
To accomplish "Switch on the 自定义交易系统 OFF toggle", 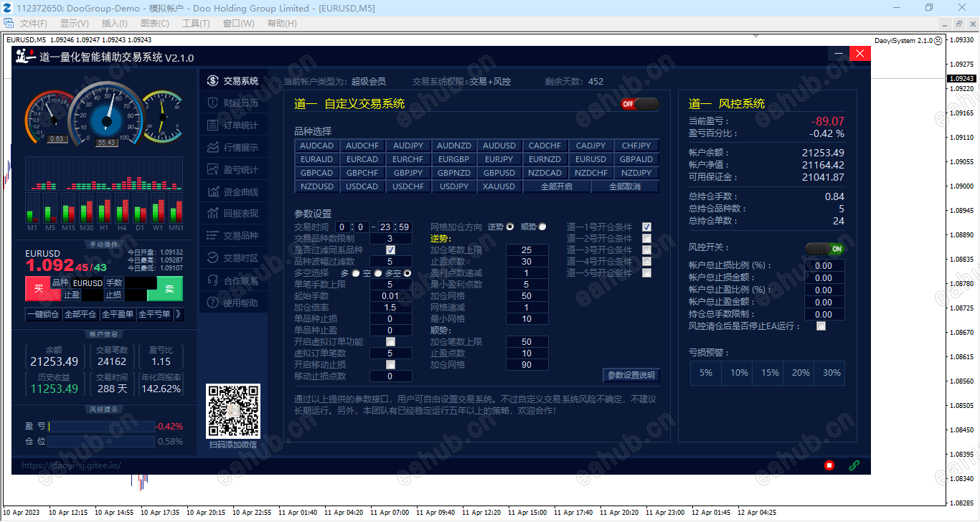I will (x=640, y=104).
